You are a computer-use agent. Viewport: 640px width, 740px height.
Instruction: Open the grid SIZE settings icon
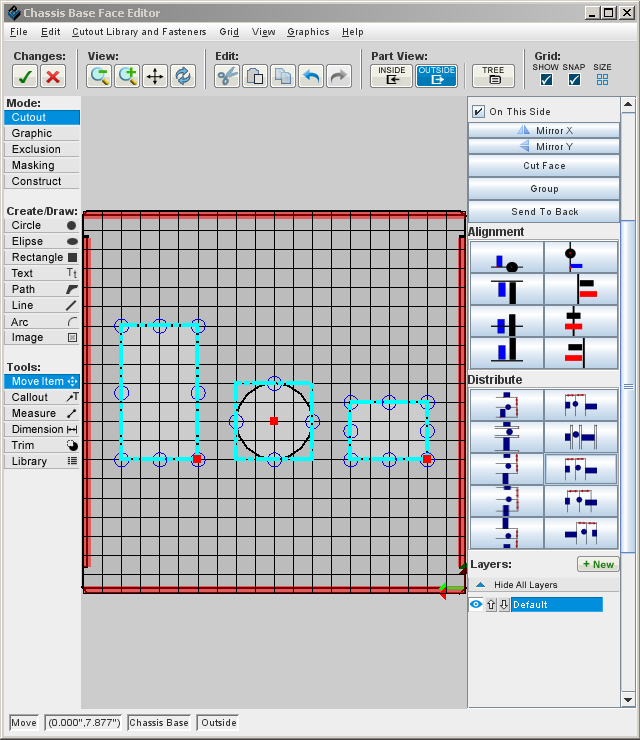(602, 80)
